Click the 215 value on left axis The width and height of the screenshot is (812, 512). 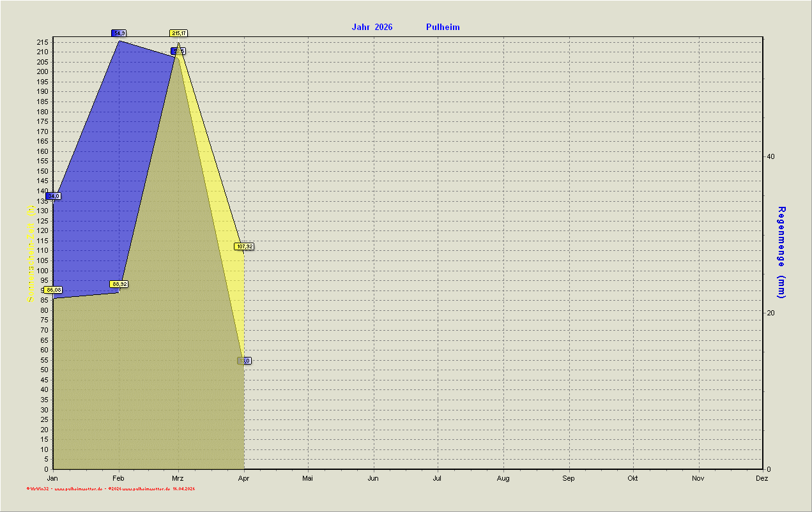[x=43, y=42]
